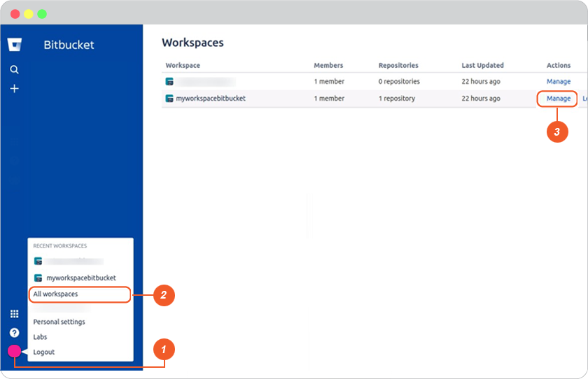Click the Last Updated column header

pyautogui.click(x=482, y=65)
